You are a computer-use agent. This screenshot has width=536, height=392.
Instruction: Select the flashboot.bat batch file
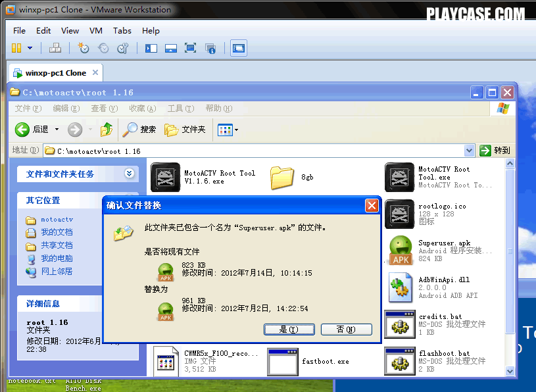400,361
